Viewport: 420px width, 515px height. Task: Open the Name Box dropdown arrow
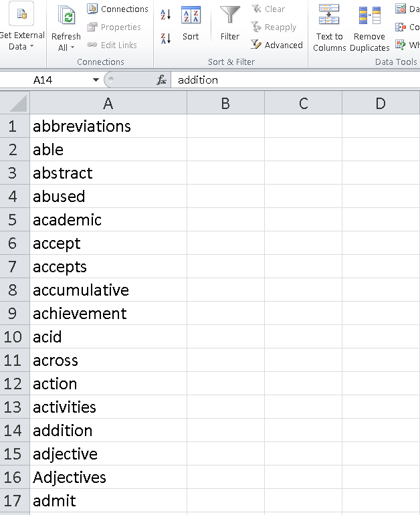[96, 80]
